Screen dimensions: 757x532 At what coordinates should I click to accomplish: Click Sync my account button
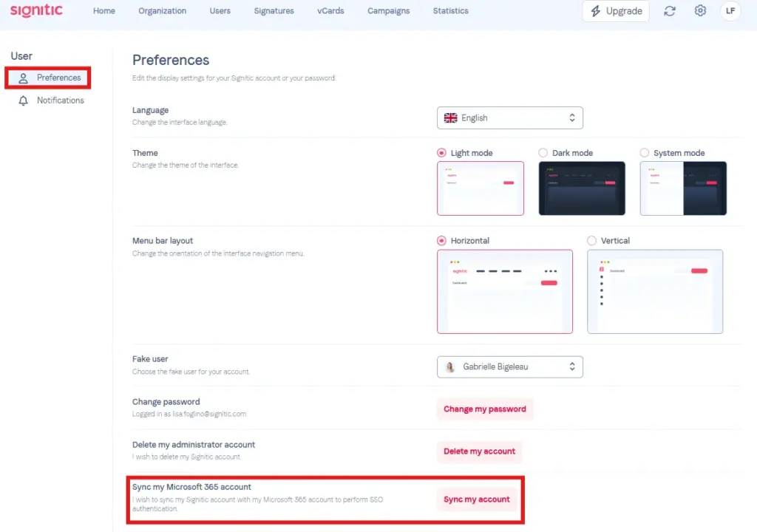[477, 499]
